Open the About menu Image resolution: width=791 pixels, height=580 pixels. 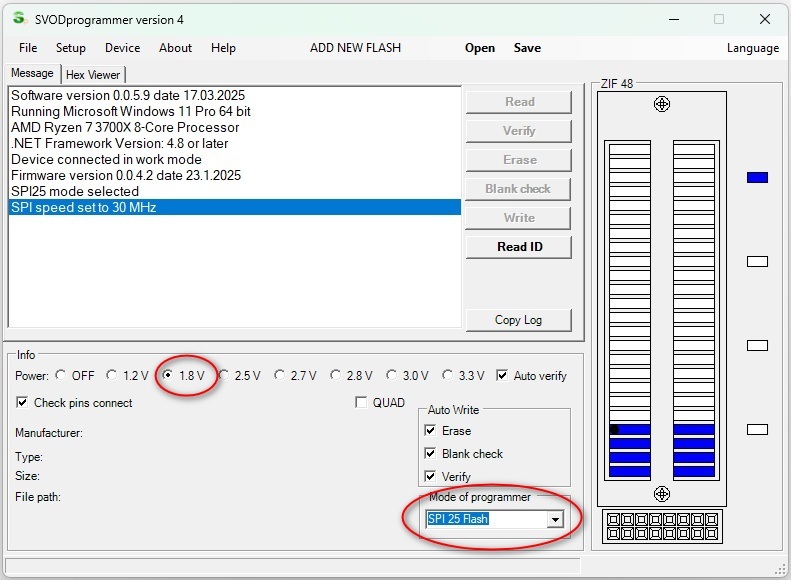point(175,48)
